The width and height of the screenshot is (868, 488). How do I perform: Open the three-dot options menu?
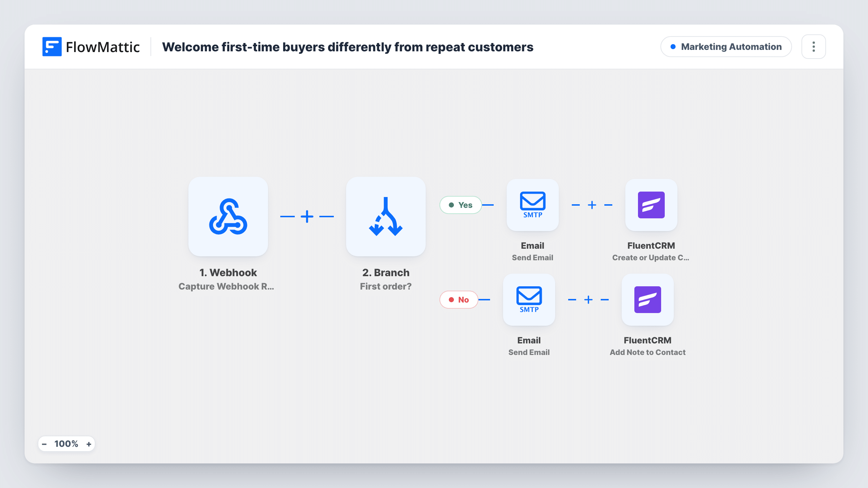pyautogui.click(x=814, y=47)
